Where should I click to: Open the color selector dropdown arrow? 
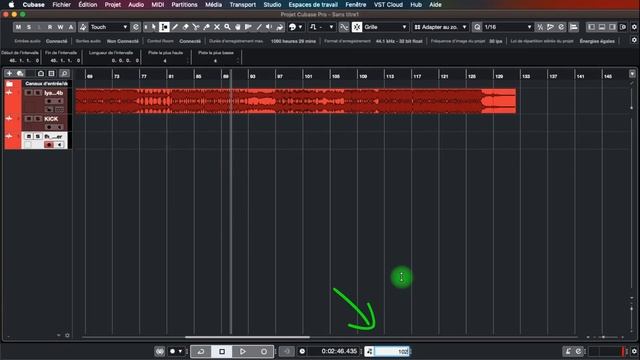301,27
